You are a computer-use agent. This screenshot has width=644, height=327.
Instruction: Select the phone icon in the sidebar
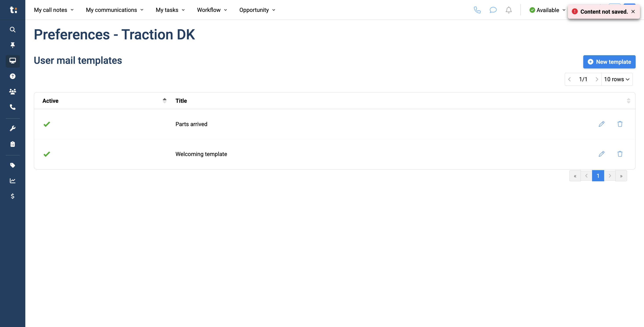(x=13, y=107)
